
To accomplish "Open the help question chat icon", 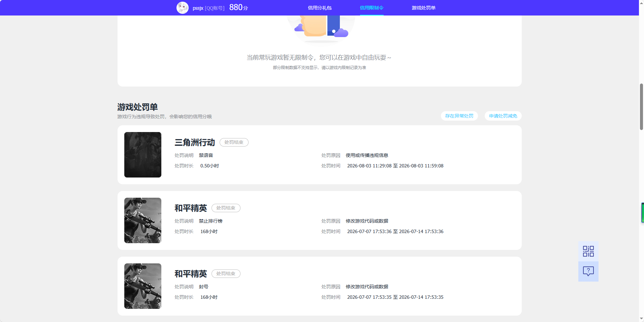I will point(588,271).
